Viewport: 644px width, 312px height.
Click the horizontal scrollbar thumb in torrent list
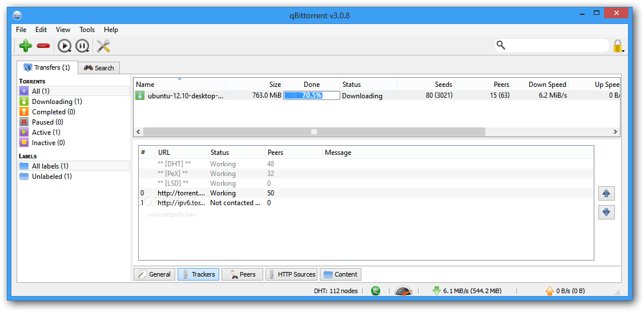[314, 131]
